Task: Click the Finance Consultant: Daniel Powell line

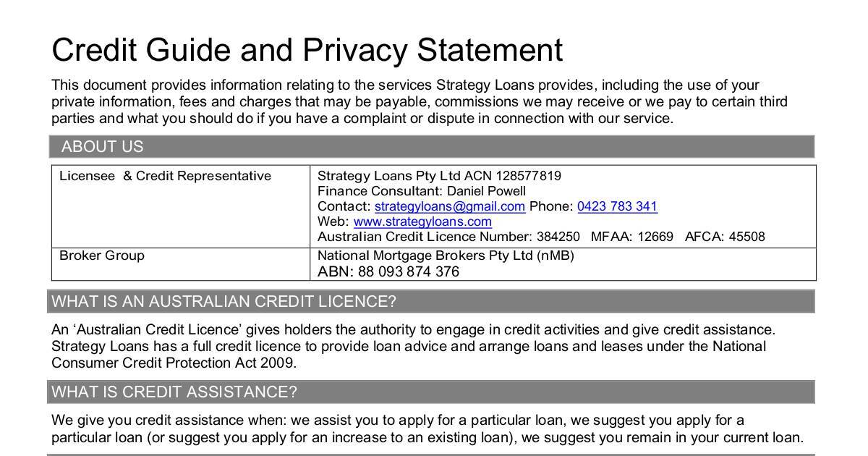Action: (422, 191)
